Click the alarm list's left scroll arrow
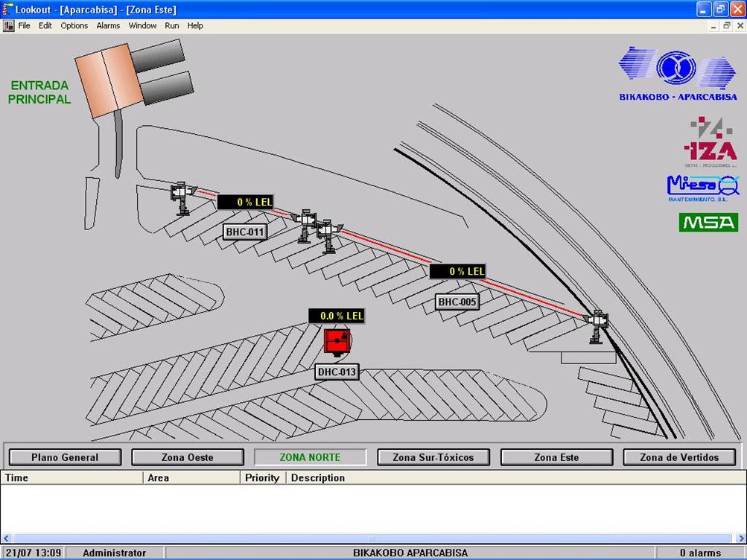The image size is (747, 560). point(6,538)
